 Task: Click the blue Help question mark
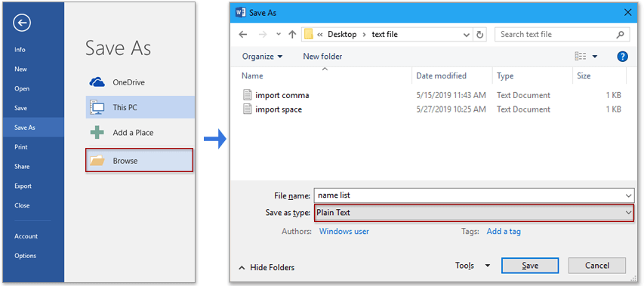coord(623,57)
